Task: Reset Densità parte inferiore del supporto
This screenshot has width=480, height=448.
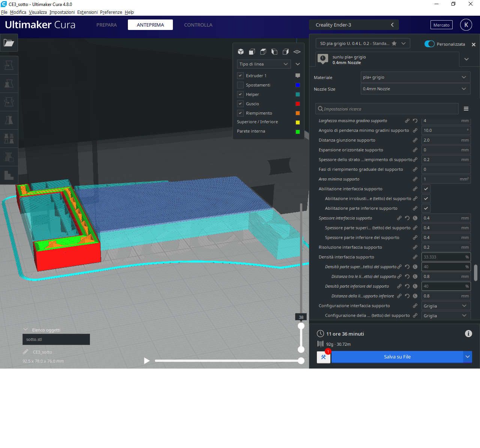Action: pyautogui.click(x=407, y=286)
